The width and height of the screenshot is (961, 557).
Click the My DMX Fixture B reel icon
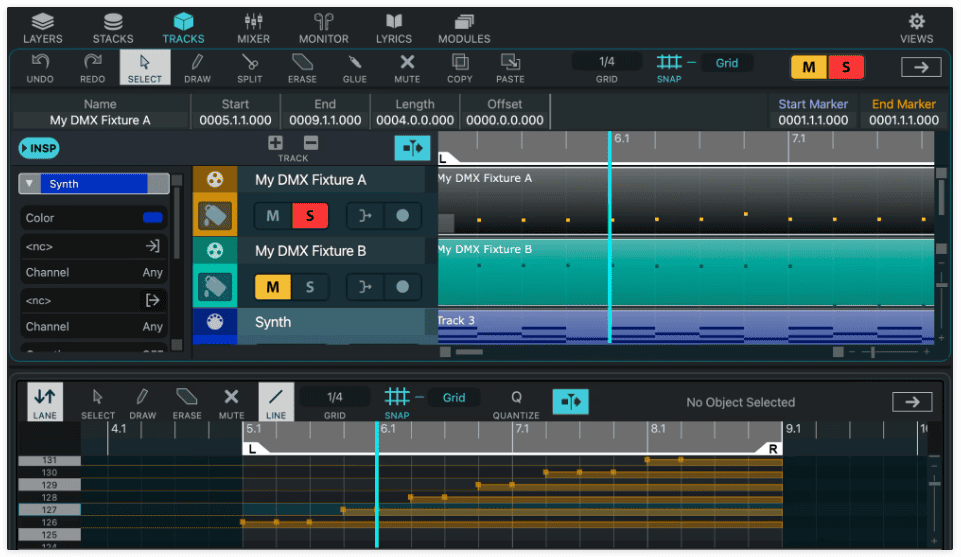point(215,251)
